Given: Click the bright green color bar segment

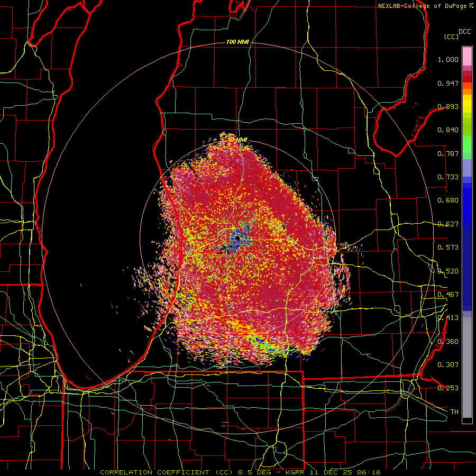Looking at the screenshot, I should 467,144.
